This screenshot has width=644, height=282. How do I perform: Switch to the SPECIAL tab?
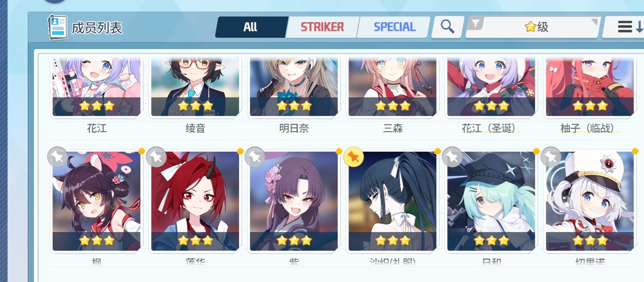click(395, 27)
